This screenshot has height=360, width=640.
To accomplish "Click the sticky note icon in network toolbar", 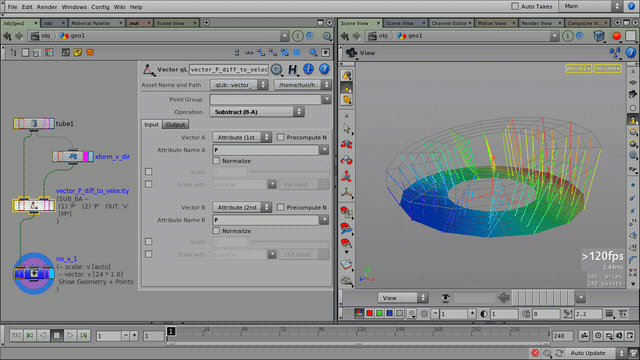I will coord(78,52).
